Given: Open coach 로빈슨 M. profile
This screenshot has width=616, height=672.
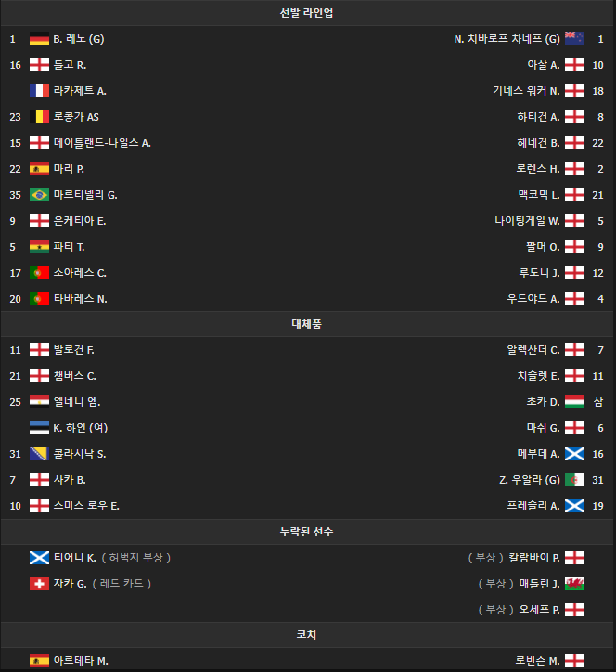Looking at the screenshot, I should (541, 661).
